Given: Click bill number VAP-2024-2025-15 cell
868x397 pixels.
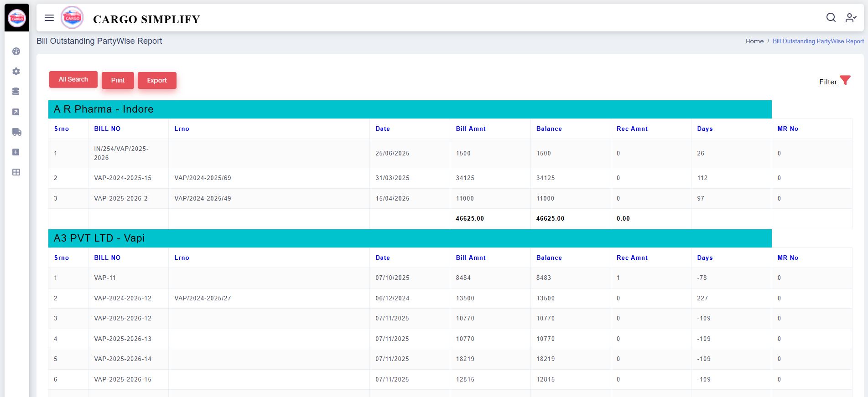Looking at the screenshot, I should click(x=123, y=178).
